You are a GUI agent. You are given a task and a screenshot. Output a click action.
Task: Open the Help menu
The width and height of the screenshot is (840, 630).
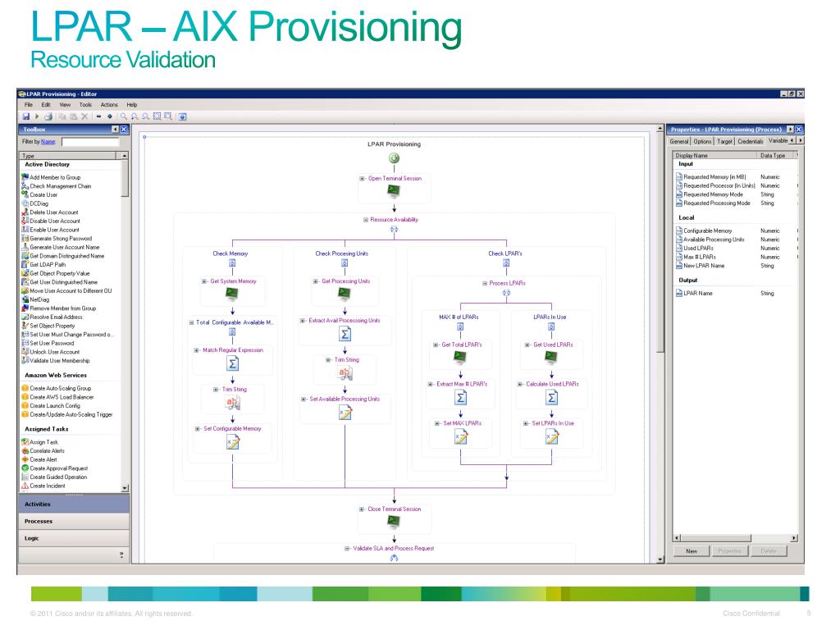coord(132,104)
